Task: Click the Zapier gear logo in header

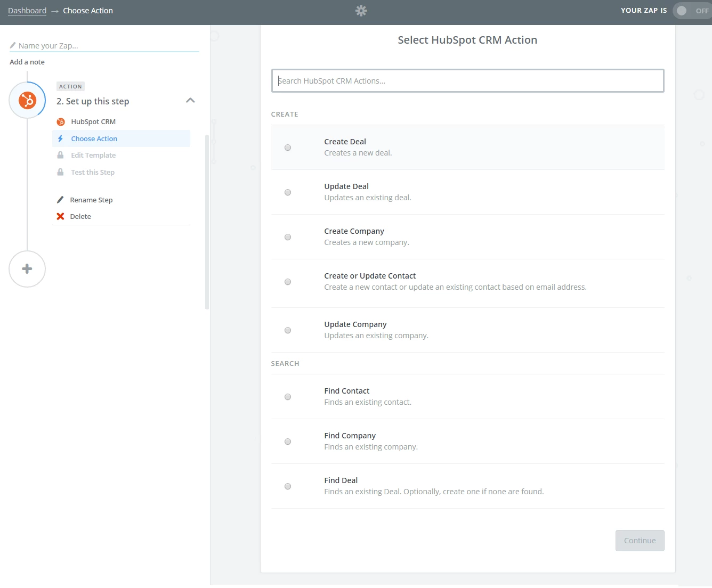Action: (x=361, y=11)
